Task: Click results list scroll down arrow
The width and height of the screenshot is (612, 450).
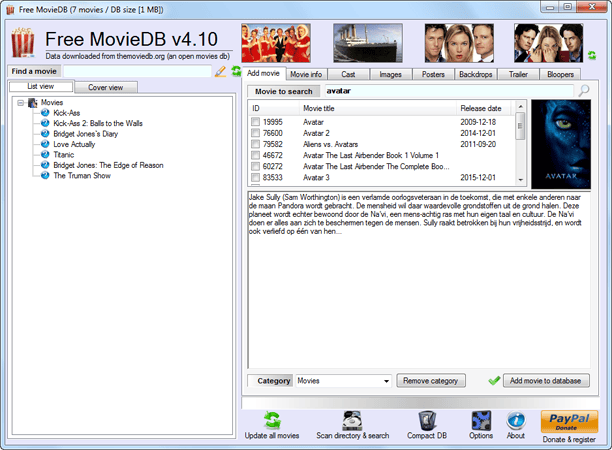Action: 520,180
